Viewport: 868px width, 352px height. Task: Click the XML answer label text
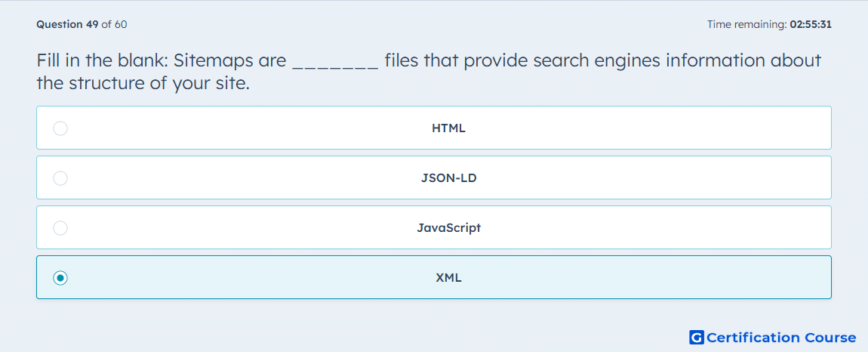[x=448, y=278]
